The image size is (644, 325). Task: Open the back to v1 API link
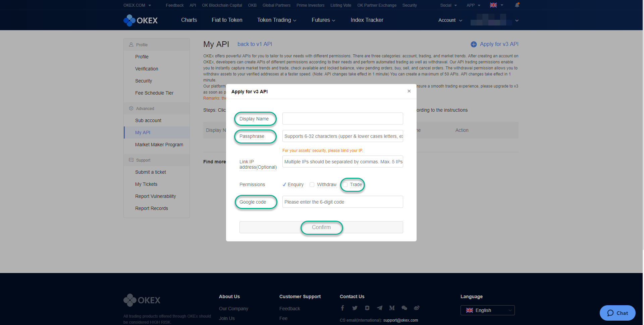pos(255,44)
